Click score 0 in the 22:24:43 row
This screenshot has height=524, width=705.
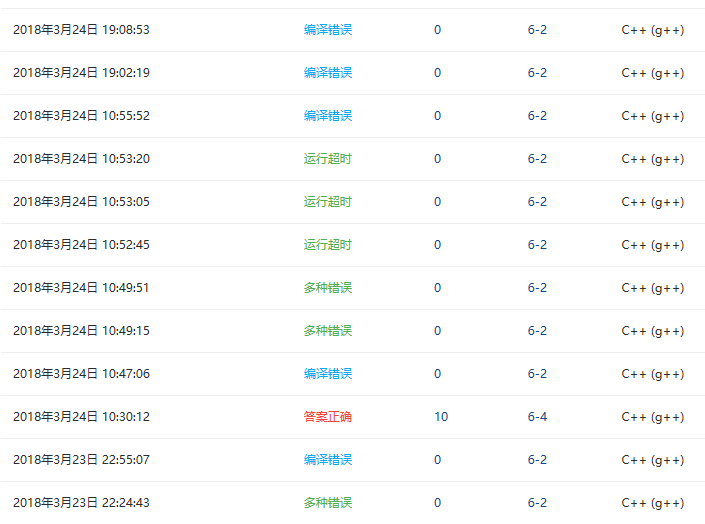click(x=437, y=502)
